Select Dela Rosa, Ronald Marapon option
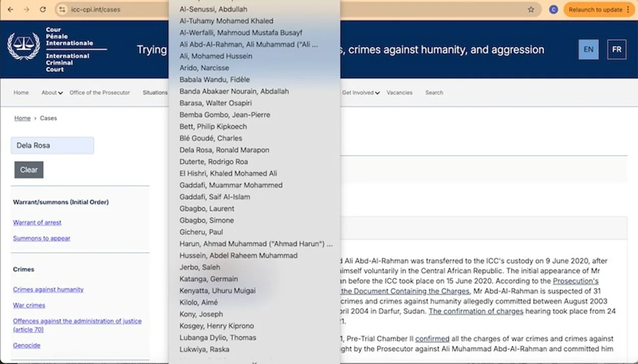Image resolution: width=638 pixels, height=364 pixels. pos(254,150)
